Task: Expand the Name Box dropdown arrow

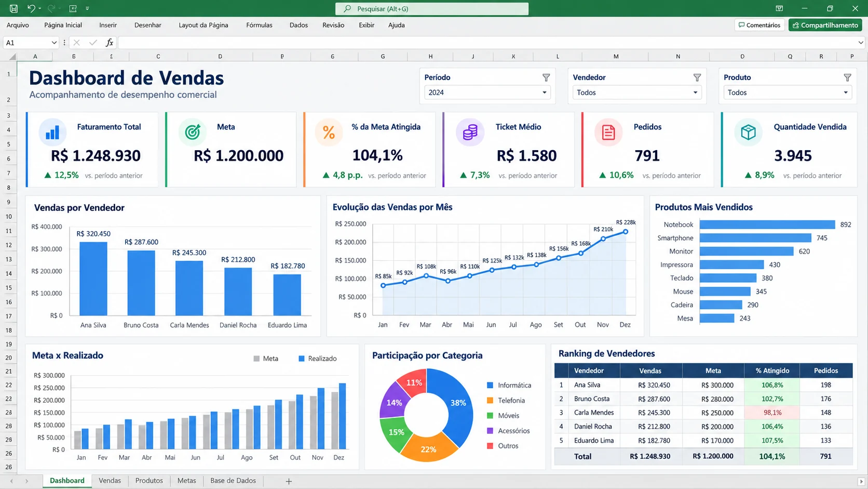Action: [54, 43]
